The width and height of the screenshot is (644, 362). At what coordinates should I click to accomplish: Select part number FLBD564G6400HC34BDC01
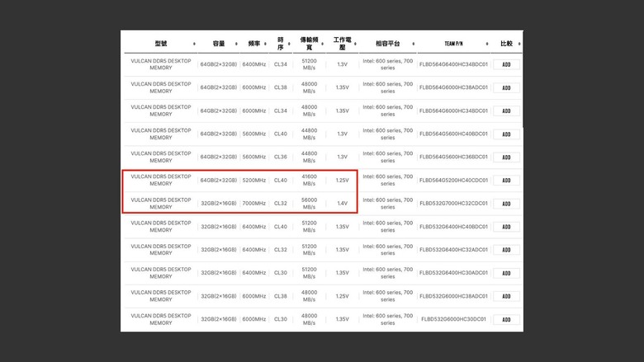pyautogui.click(x=453, y=64)
